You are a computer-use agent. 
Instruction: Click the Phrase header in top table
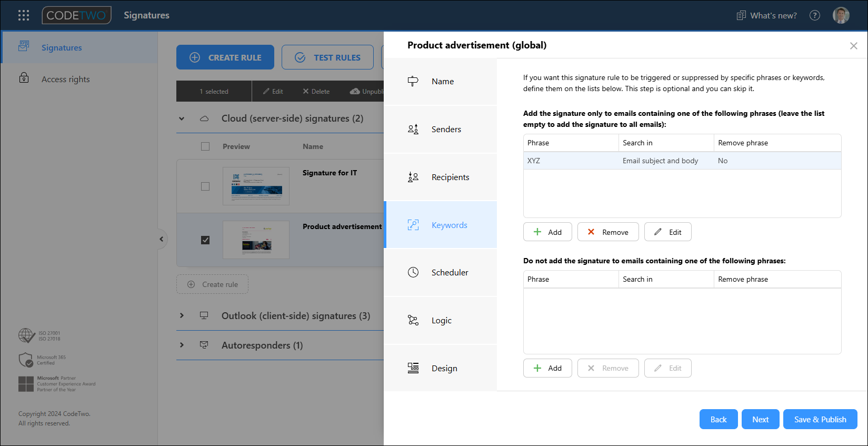point(571,143)
